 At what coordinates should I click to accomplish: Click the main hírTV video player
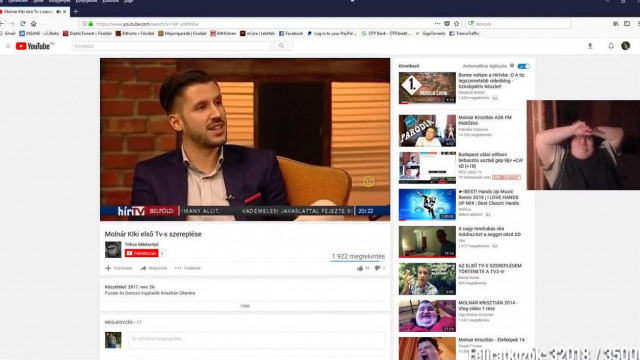coord(245,139)
